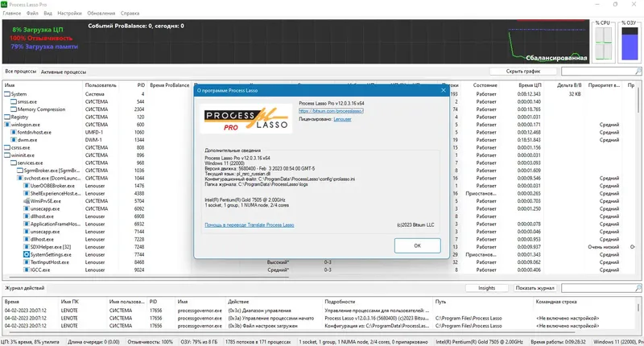Click the Lenouser license link
Viewport: 644px width, 346px height.
point(342,119)
